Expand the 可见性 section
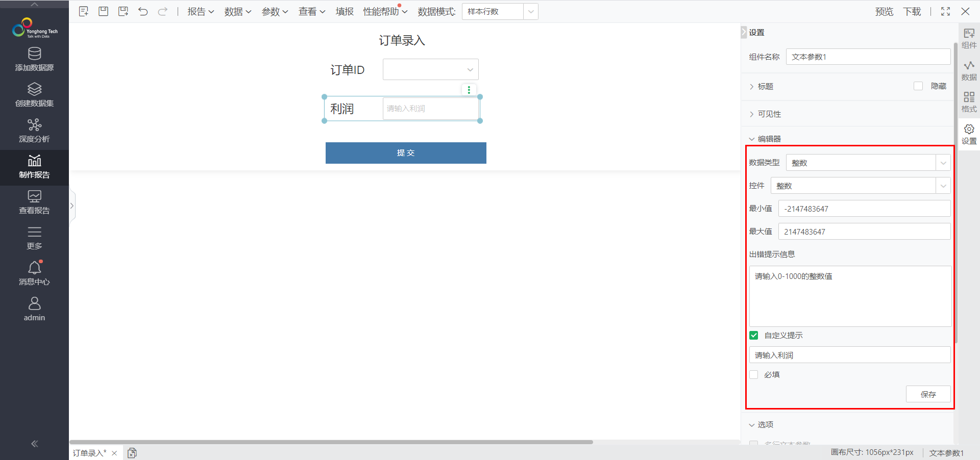Image resolution: width=980 pixels, height=460 pixels. [x=769, y=114]
